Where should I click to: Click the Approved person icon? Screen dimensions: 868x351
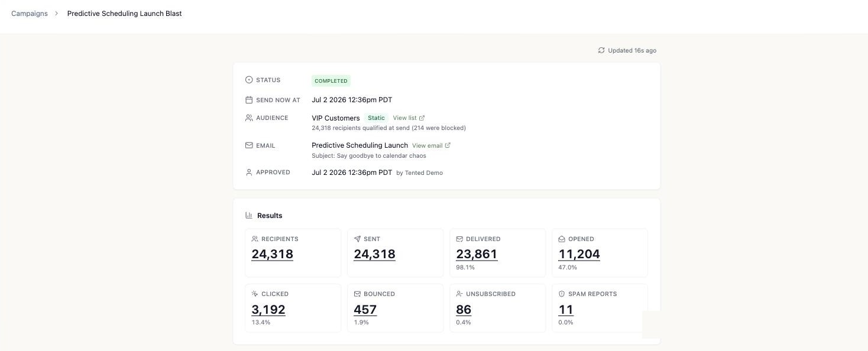[249, 172]
